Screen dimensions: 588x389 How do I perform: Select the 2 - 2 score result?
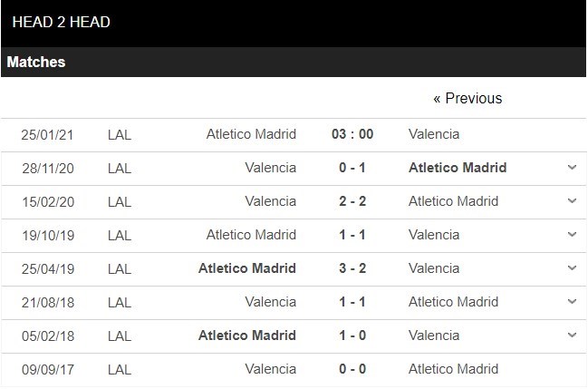click(x=352, y=201)
